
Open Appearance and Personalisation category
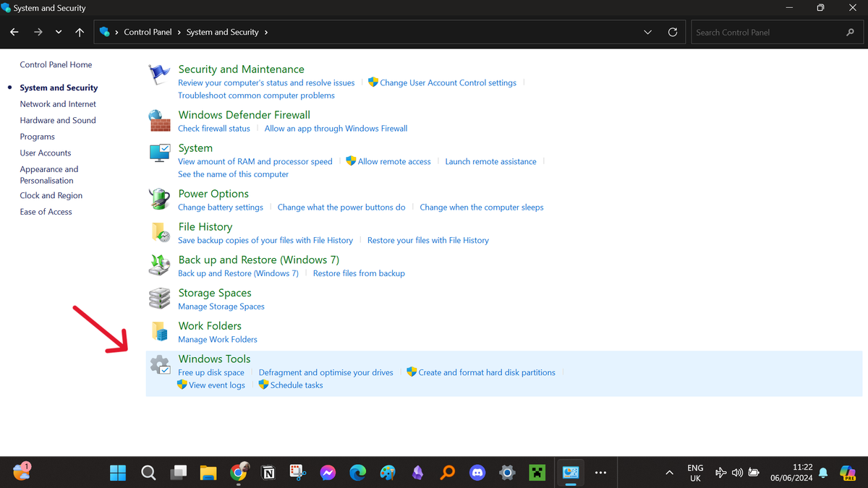point(49,175)
